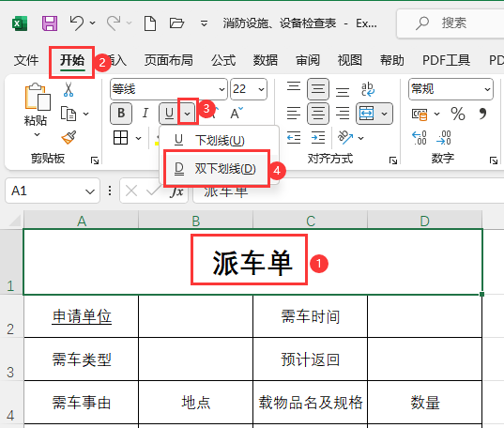Viewport: 504px width, 428px height.
Task: Click the Select All corner triangle
Action: coord(15,221)
